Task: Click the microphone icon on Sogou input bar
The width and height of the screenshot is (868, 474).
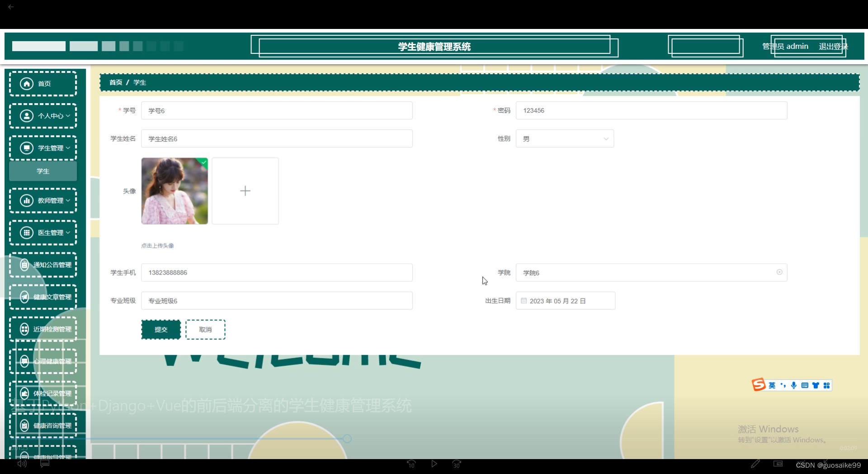Action: [x=794, y=385]
